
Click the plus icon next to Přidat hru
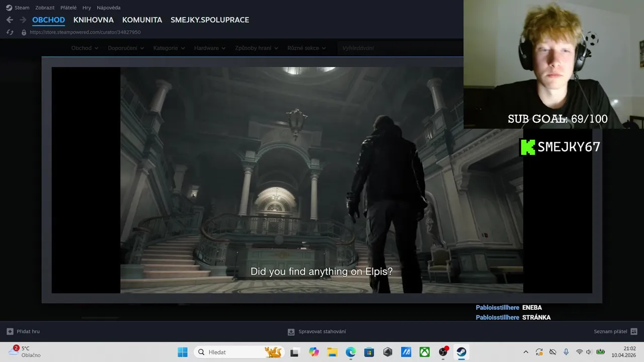[x=10, y=331]
